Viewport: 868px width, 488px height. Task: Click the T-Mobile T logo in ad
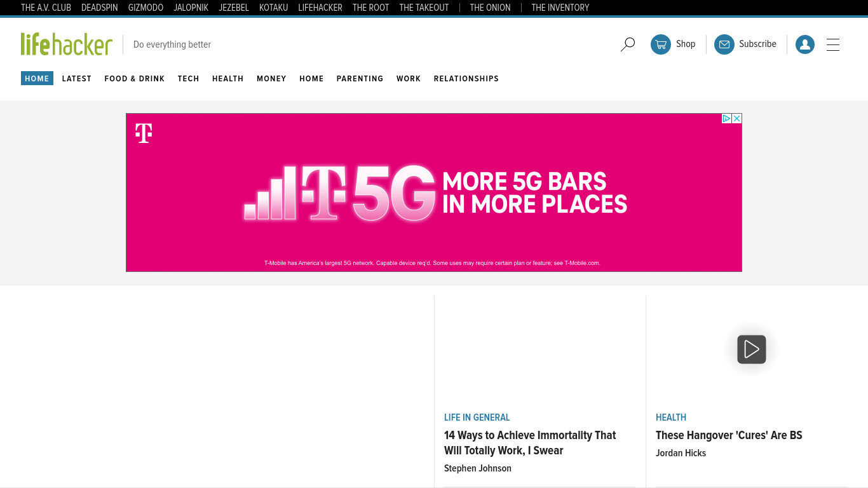pyautogui.click(x=144, y=133)
